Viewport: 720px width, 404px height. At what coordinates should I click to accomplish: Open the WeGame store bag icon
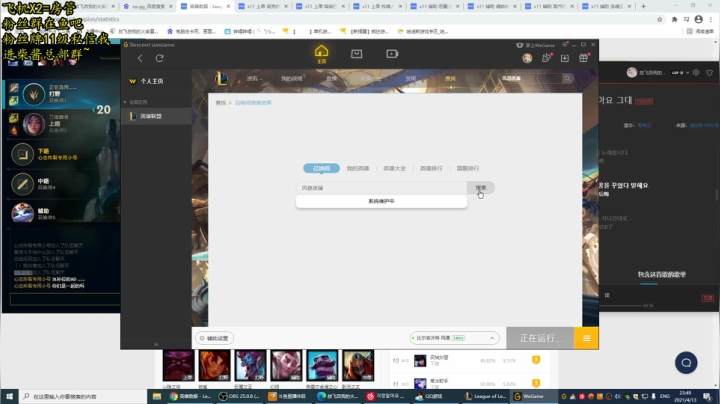tap(356, 54)
